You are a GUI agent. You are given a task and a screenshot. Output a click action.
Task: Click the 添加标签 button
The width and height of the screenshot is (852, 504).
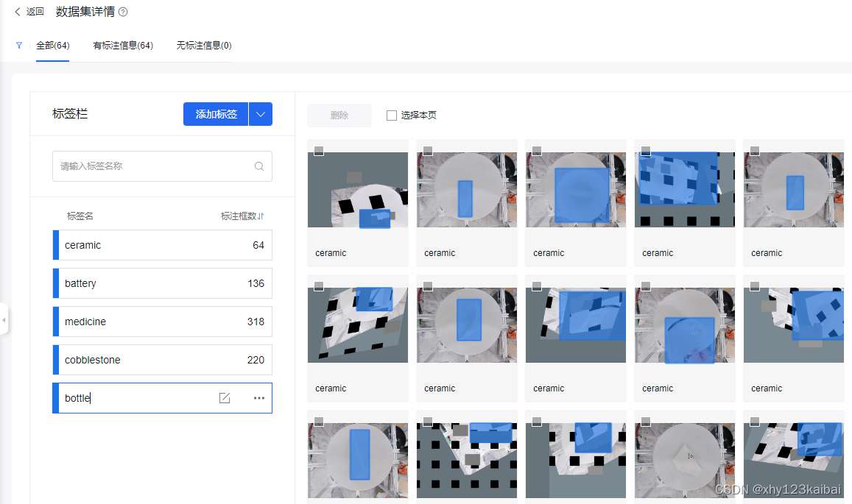[x=216, y=114]
